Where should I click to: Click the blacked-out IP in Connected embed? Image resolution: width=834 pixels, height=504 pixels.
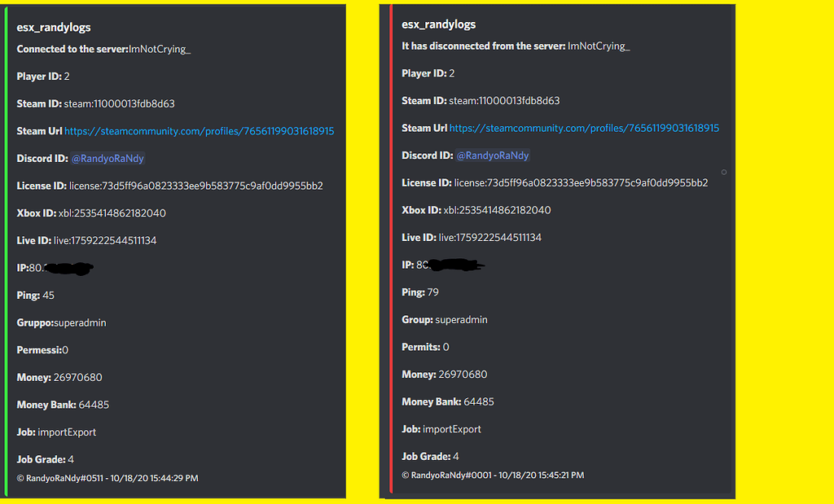coord(67,267)
